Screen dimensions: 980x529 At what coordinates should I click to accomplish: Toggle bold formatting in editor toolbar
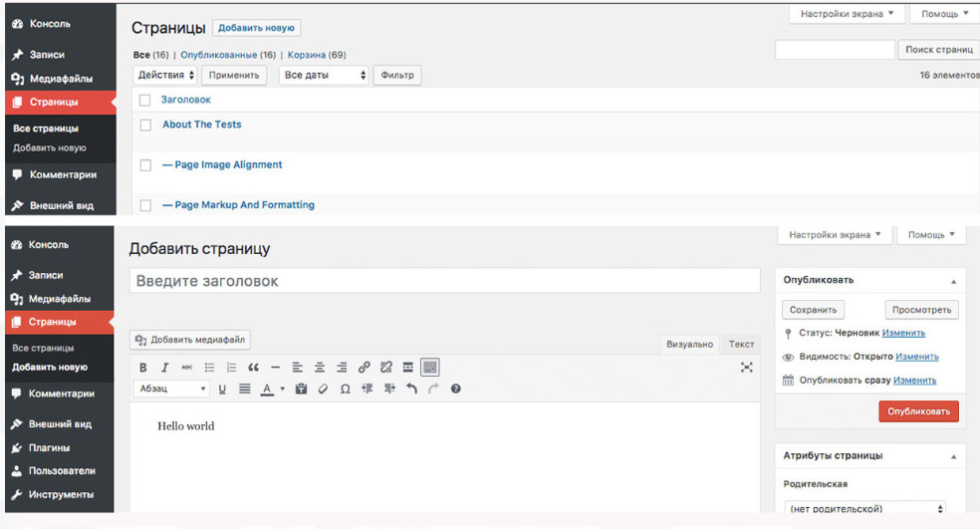click(143, 367)
